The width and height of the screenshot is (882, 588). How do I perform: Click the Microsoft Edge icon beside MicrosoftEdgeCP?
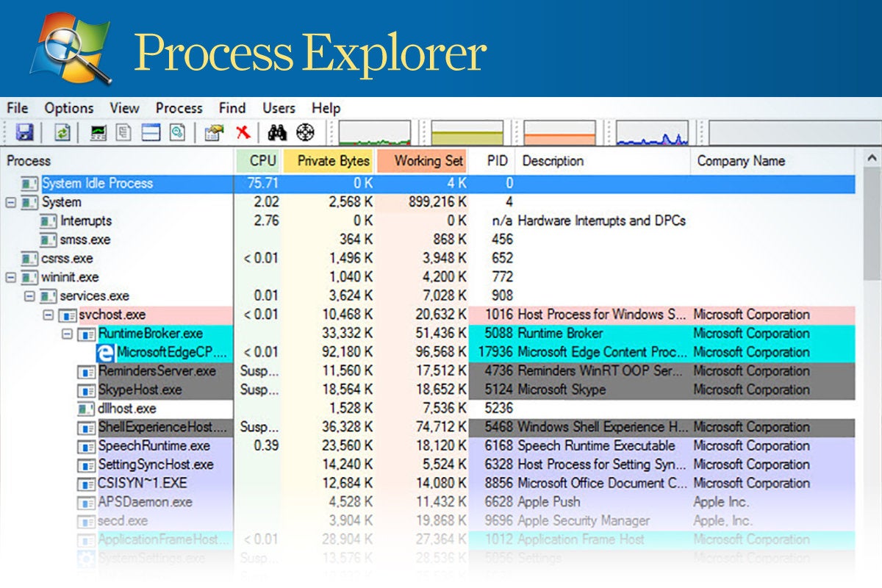tap(104, 352)
